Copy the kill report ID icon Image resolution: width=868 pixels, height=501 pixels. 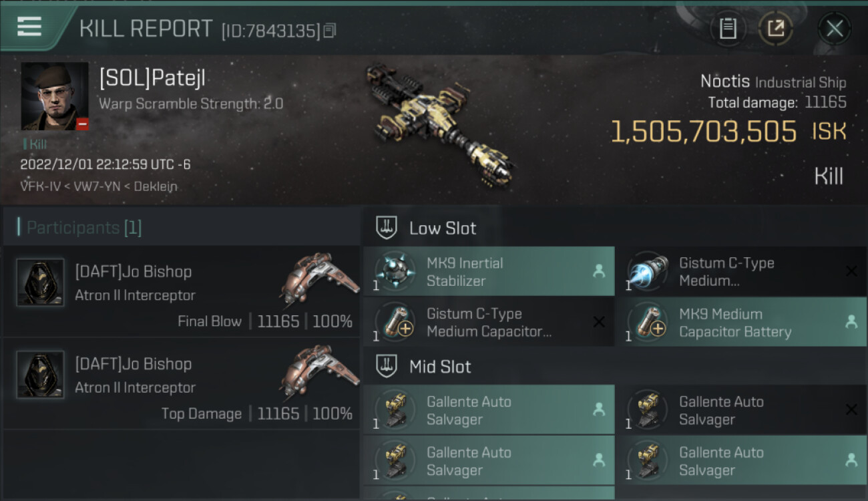(x=329, y=31)
